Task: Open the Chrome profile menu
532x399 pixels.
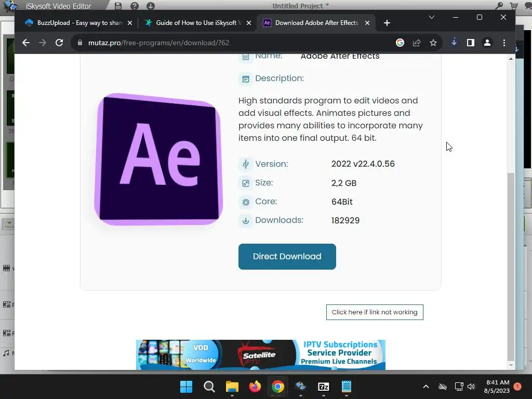Action: click(487, 43)
